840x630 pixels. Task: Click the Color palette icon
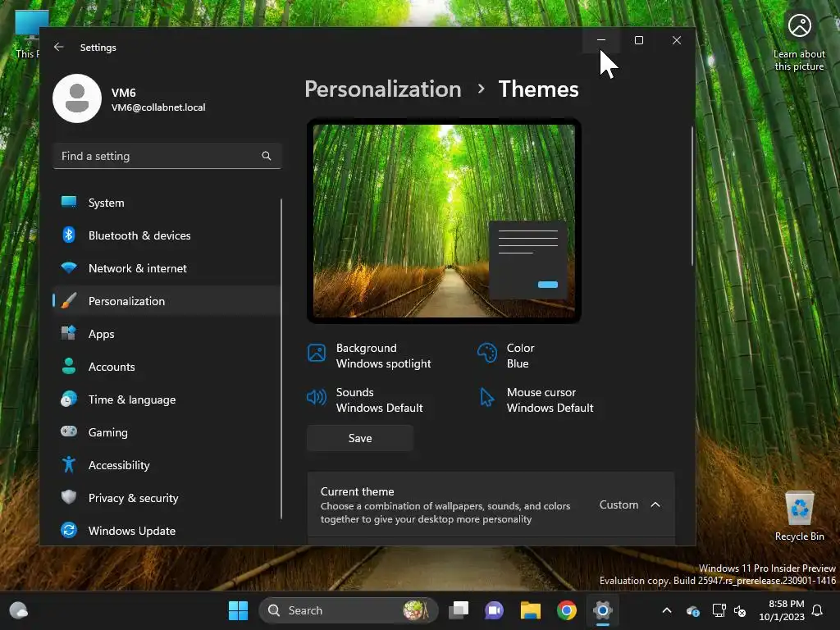point(487,353)
